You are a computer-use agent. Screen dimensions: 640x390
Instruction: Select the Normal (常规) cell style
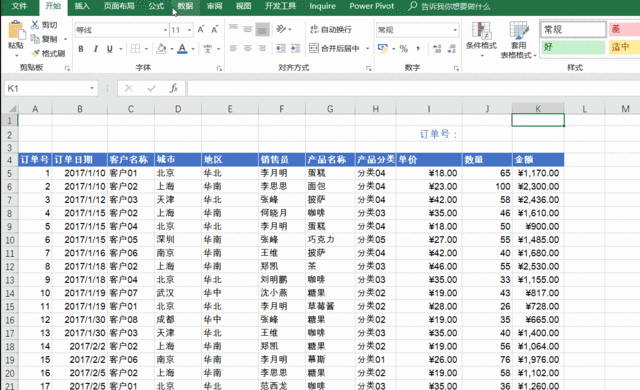pos(573,29)
